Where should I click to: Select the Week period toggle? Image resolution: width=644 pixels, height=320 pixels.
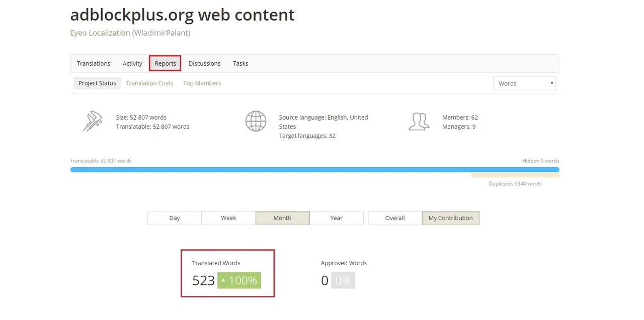(228, 218)
